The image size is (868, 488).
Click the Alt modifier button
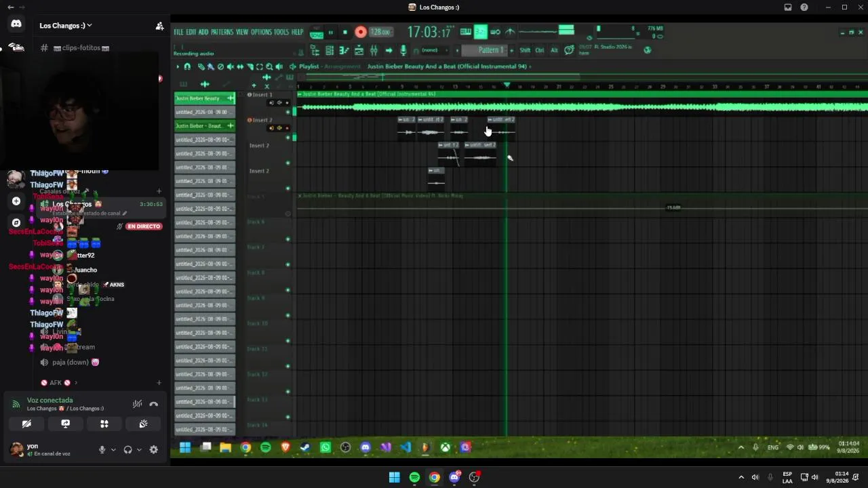click(x=554, y=50)
